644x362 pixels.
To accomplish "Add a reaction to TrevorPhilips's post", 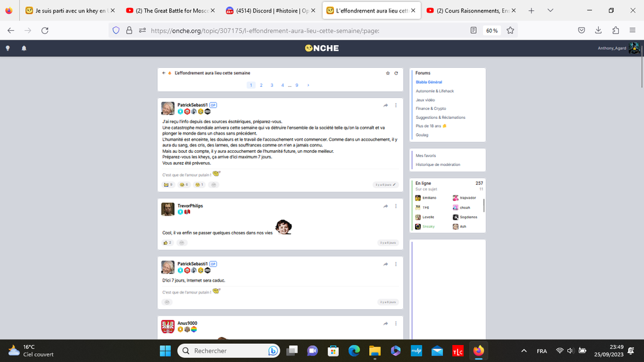I will (181, 243).
